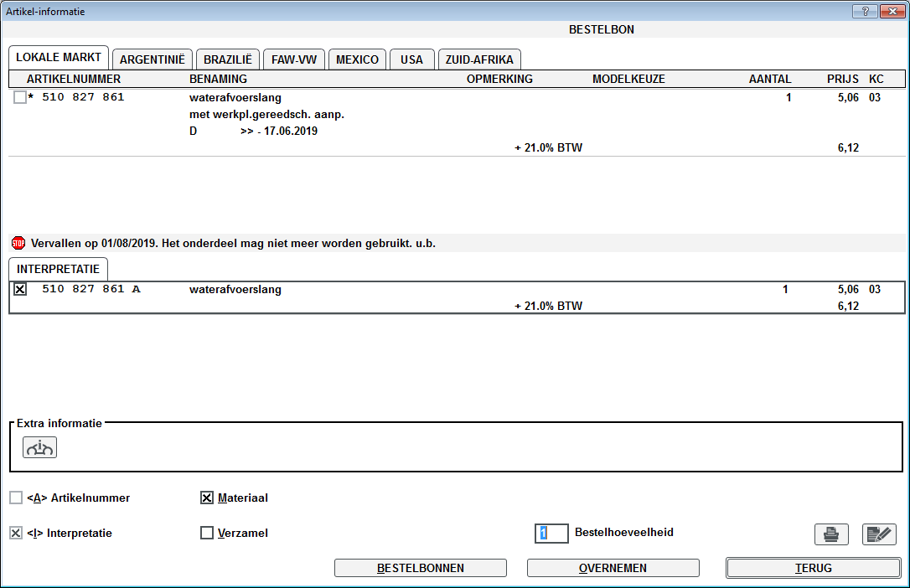Click the red STOP warning icon
Screen dimensions: 910x588
point(18,244)
